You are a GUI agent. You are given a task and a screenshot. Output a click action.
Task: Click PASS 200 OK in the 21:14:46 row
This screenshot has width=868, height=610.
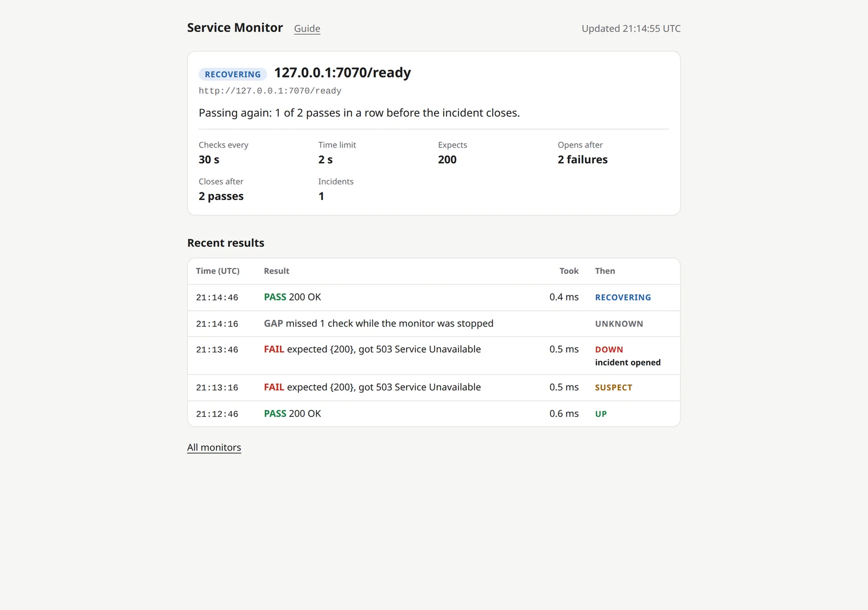292,297
